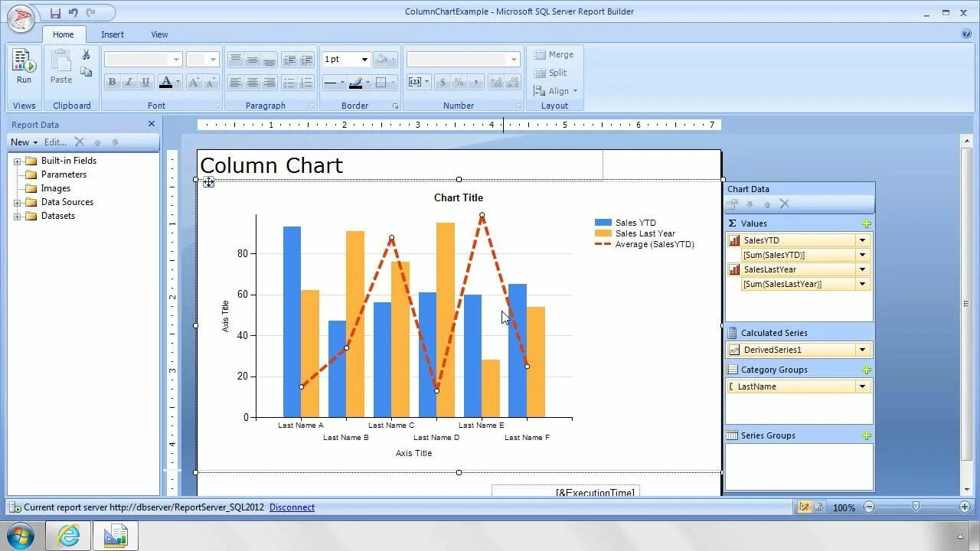Add a Category Group with green plus
Viewport: 980px width, 551px height.
tap(867, 370)
